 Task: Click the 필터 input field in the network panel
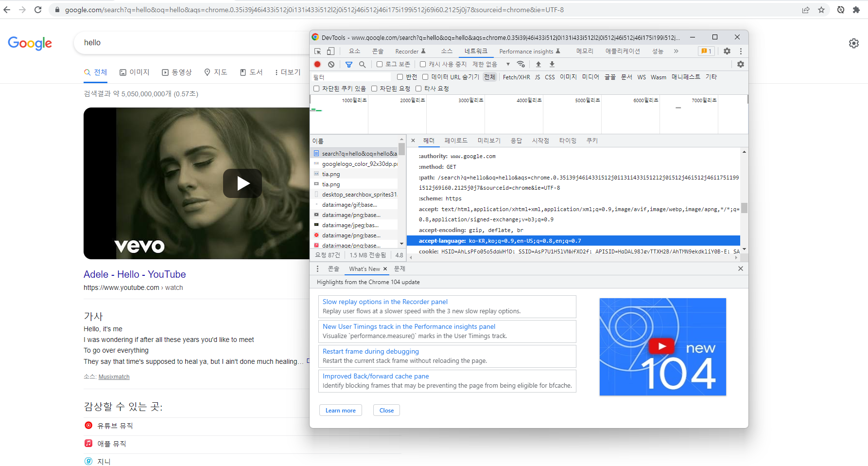point(351,77)
